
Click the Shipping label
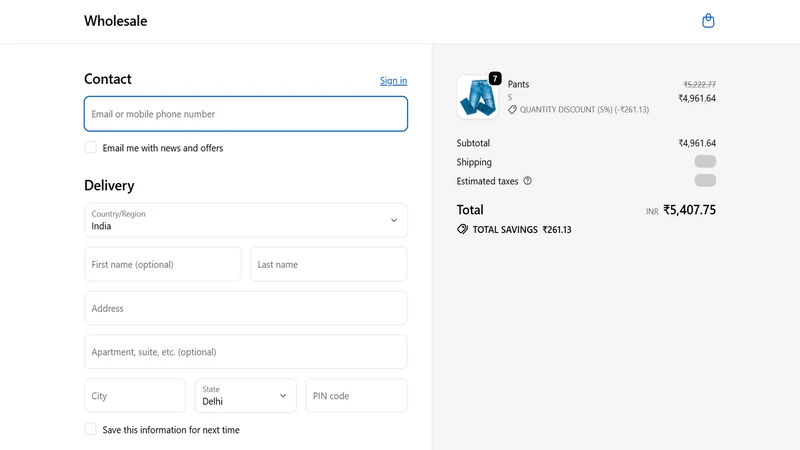(474, 162)
